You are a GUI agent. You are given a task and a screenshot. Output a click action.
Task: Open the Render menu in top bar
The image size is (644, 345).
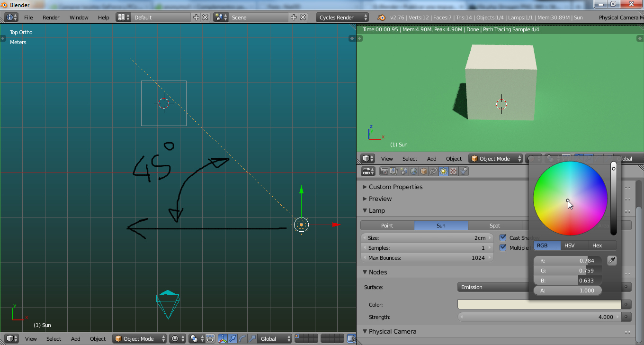(51, 18)
